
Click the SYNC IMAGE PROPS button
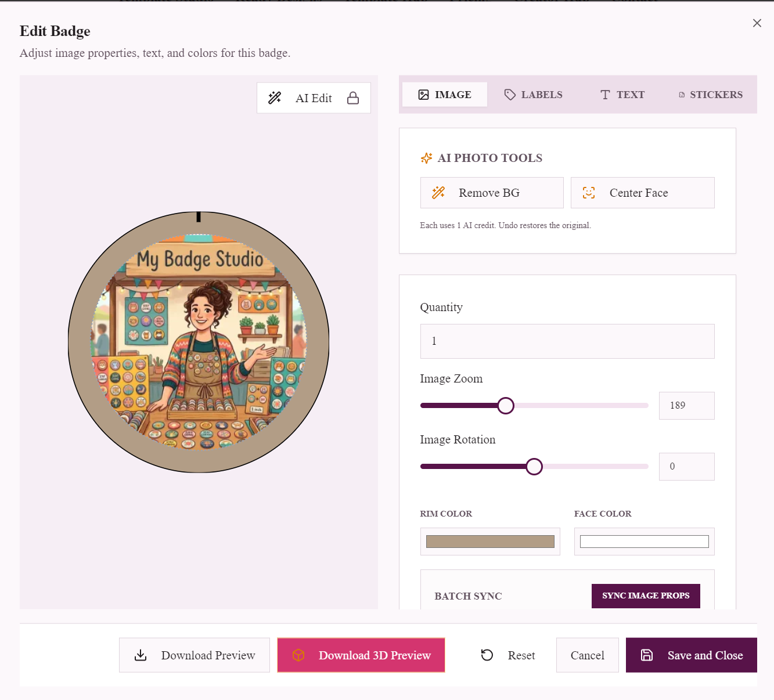[646, 596]
